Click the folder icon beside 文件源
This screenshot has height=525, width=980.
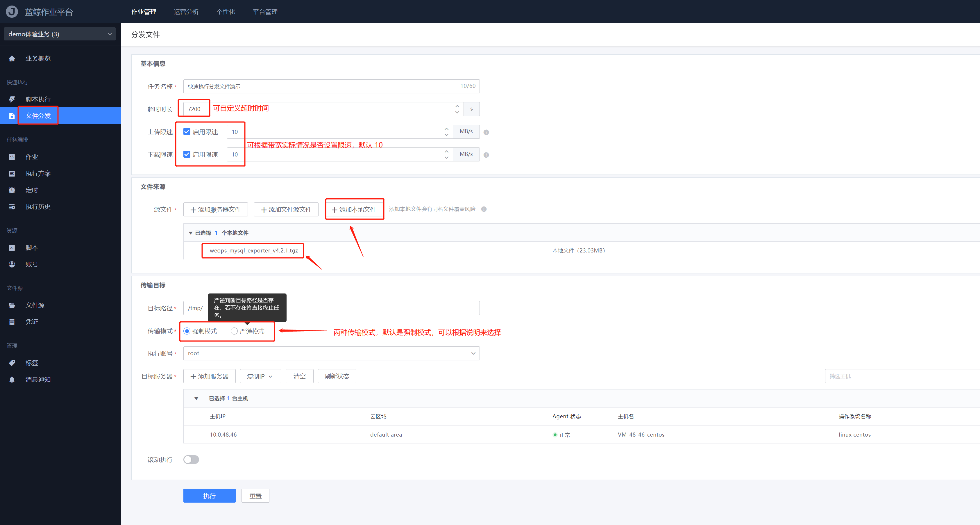pos(12,305)
